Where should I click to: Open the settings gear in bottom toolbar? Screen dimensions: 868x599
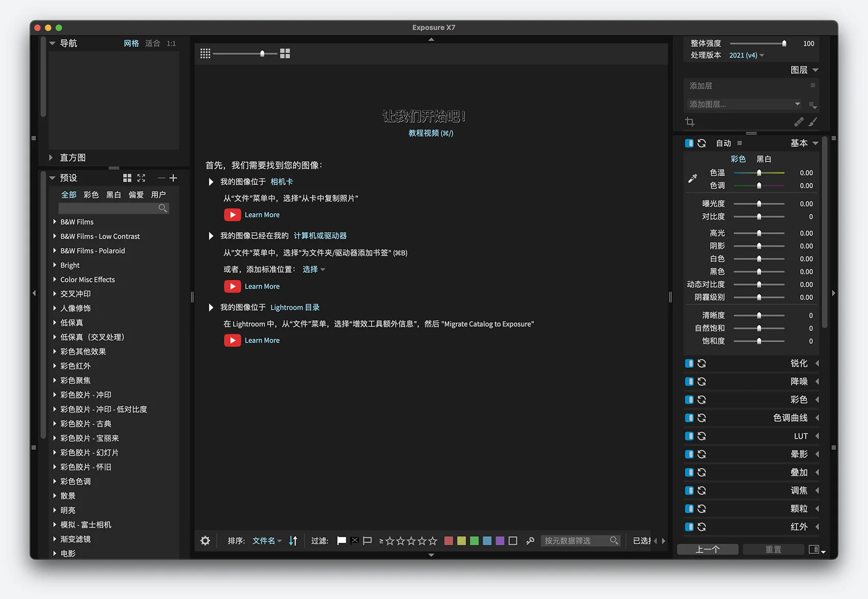pos(205,541)
